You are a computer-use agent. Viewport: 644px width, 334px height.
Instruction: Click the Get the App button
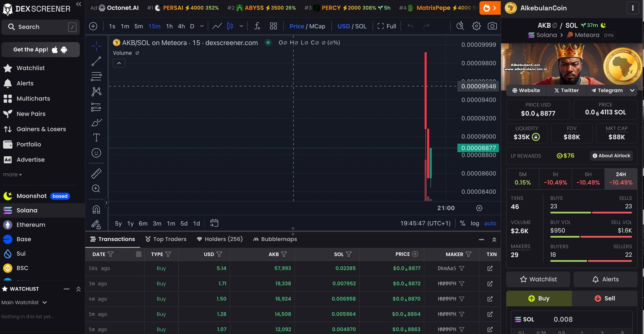(x=40, y=50)
